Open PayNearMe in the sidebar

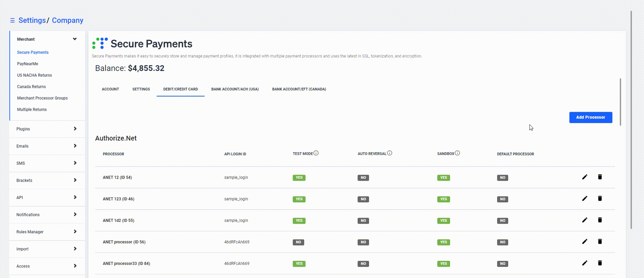28,64
